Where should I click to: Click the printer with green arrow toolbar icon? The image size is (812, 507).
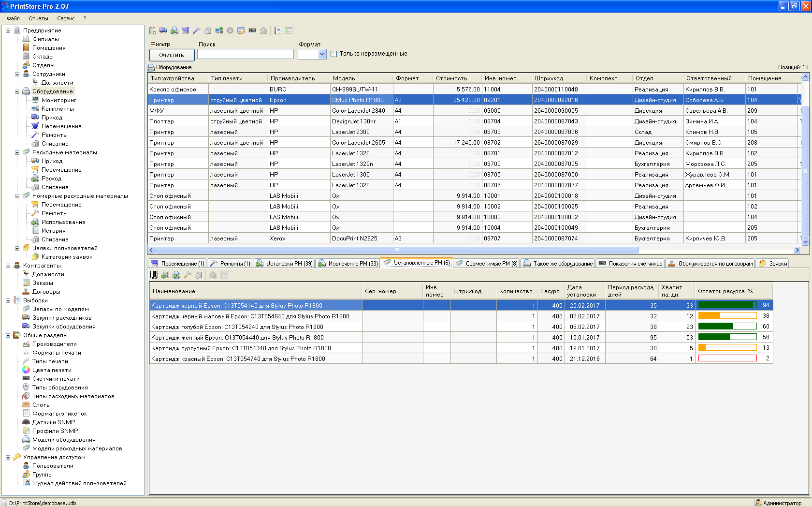click(x=174, y=30)
